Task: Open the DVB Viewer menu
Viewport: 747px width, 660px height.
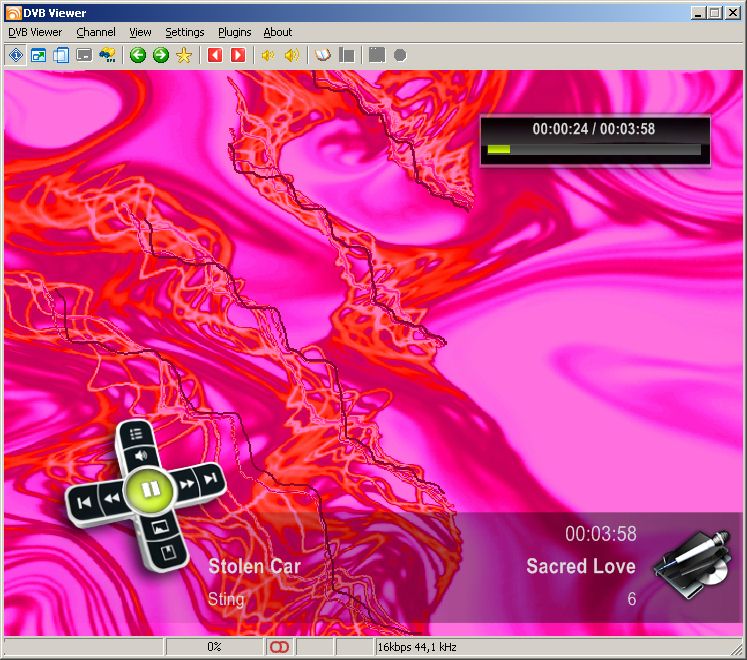Action: 35,32
